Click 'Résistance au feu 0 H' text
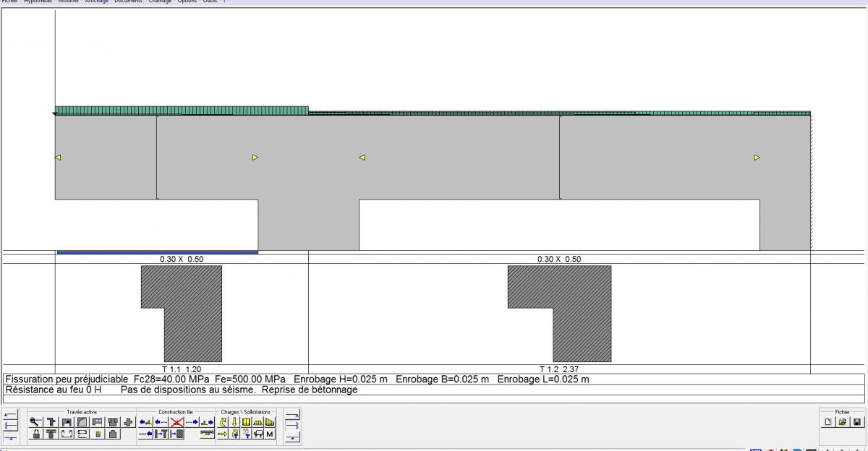Screen dimensions: 868x451 point(53,390)
